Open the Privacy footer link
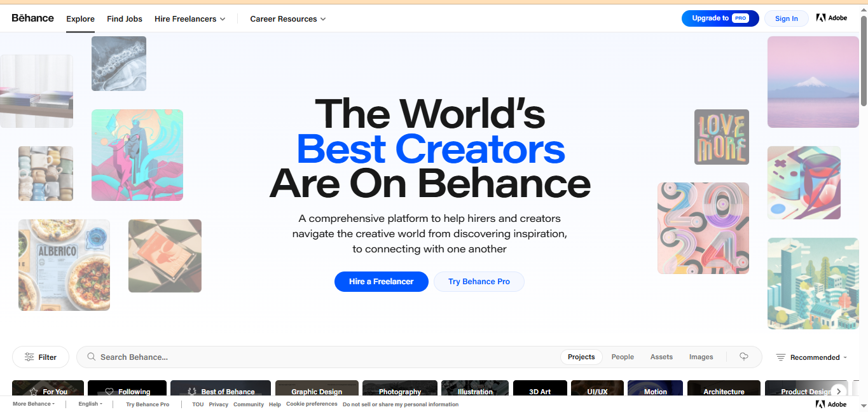 coord(219,404)
